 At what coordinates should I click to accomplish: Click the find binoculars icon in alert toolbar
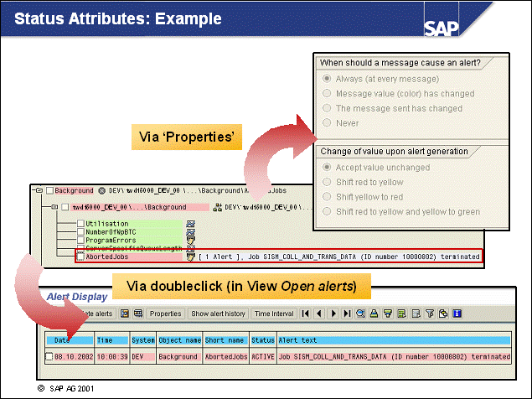[360, 313]
